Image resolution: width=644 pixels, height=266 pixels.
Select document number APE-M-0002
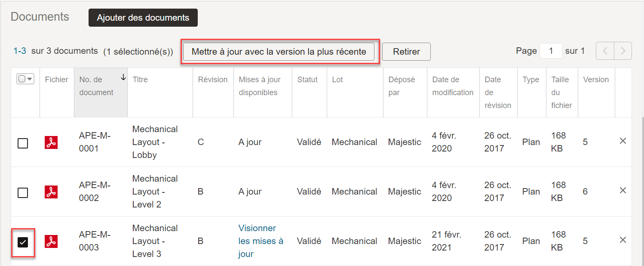point(95,192)
